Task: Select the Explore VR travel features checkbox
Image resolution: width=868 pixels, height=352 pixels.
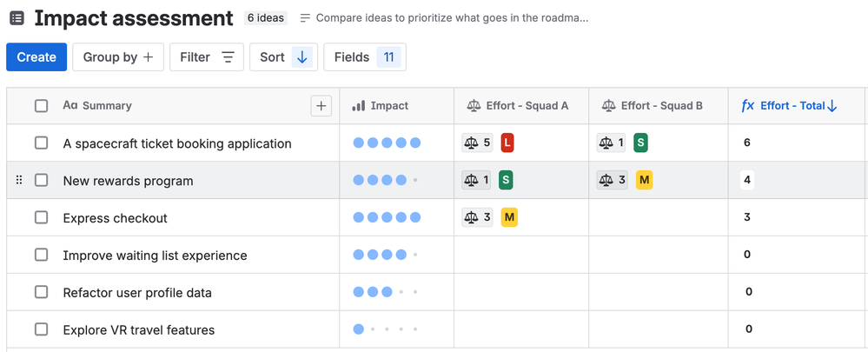Action: point(42,330)
